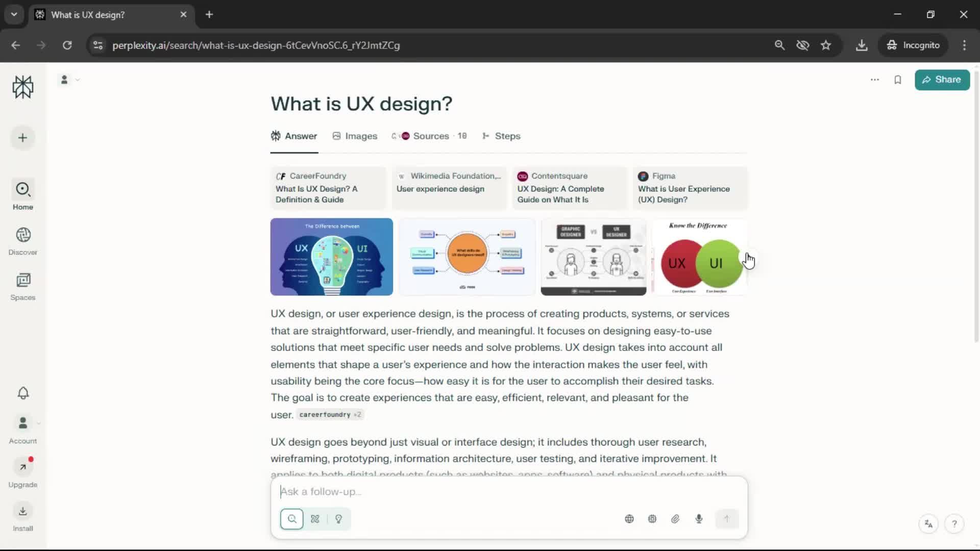Open the three-dot thread options menu
This screenshot has height=551, width=980.
(875, 80)
